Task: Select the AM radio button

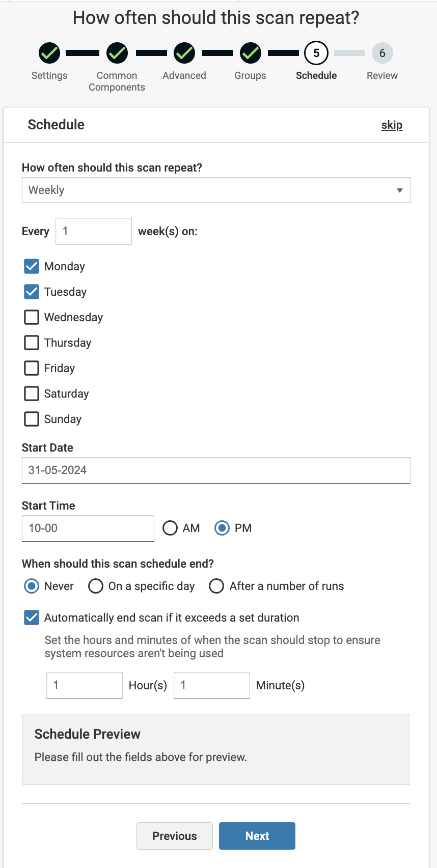Action: click(x=170, y=528)
